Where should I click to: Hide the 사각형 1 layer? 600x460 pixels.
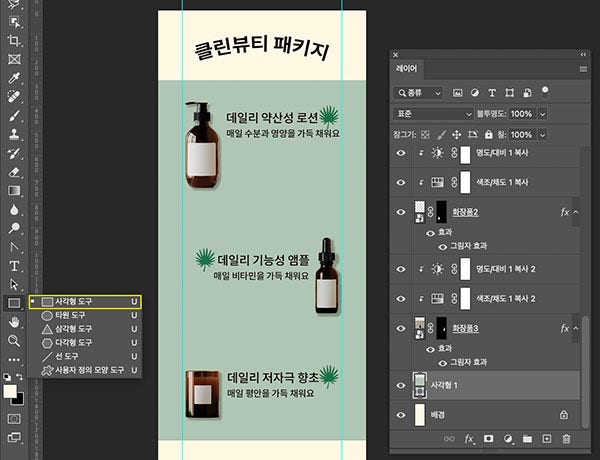[401, 385]
